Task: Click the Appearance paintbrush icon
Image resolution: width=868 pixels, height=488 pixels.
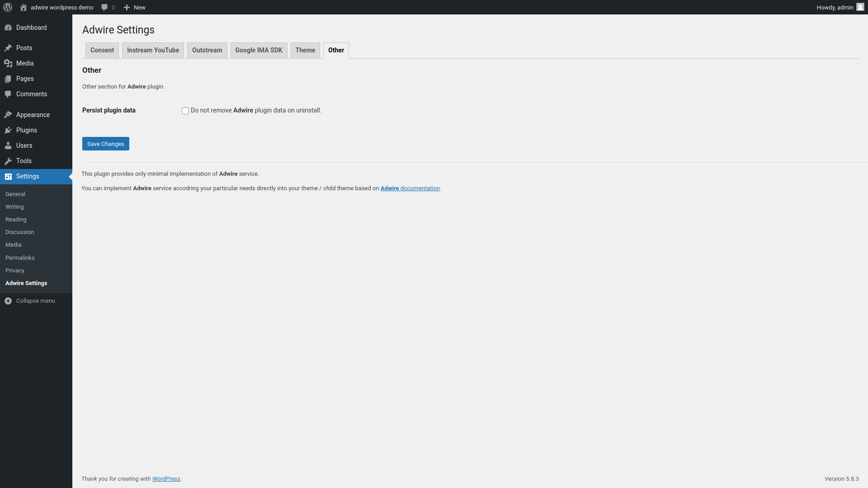Action: (x=8, y=115)
